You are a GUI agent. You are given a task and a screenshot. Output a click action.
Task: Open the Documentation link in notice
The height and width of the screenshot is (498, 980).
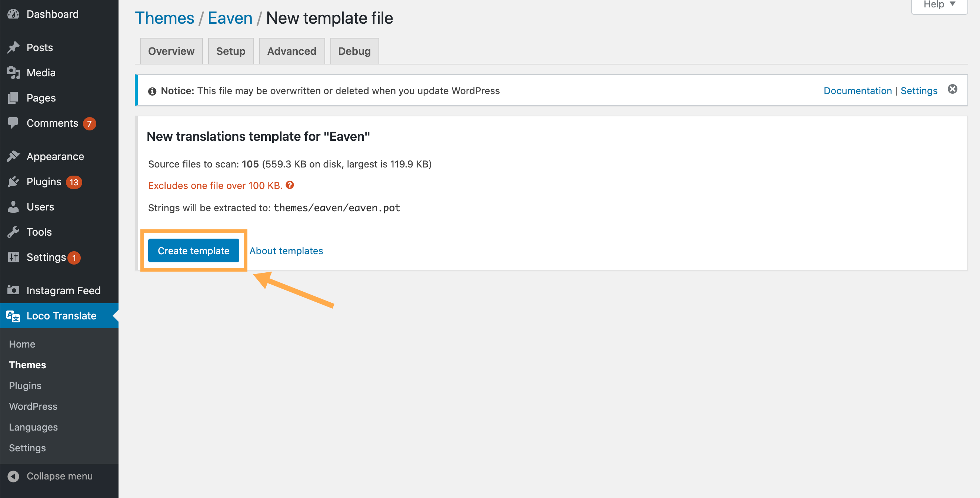[x=857, y=91]
